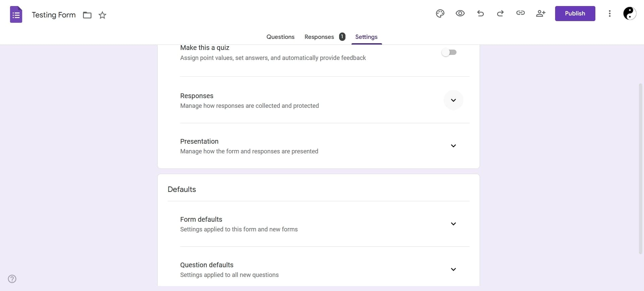Customize the form theme with the palette icon

[x=440, y=14]
